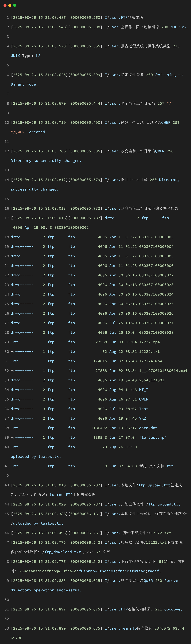Viewport: 191px width, 644px height.
Task: Click the file name data.dat
Action: tap(148, 428)
